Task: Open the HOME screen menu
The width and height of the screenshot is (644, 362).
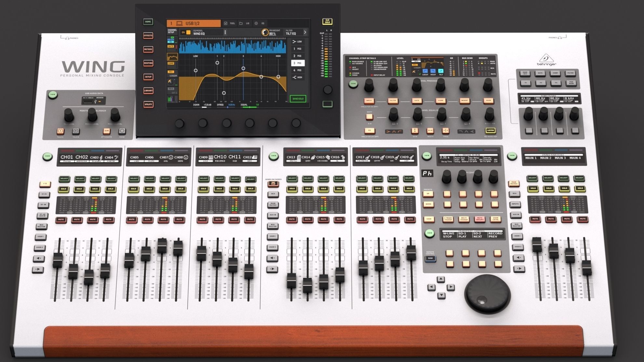Action: (148, 21)
